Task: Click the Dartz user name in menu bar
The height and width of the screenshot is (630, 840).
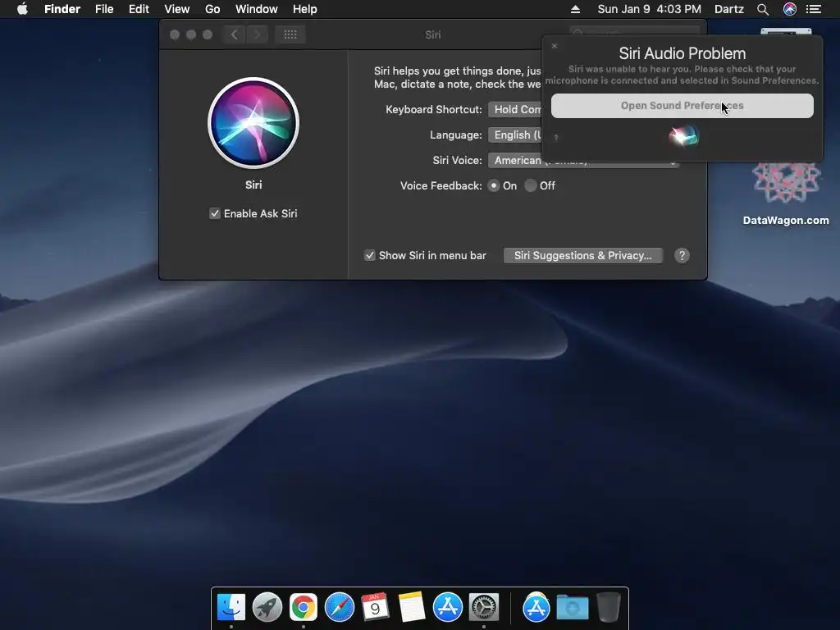Action: [x=729, y=9]
